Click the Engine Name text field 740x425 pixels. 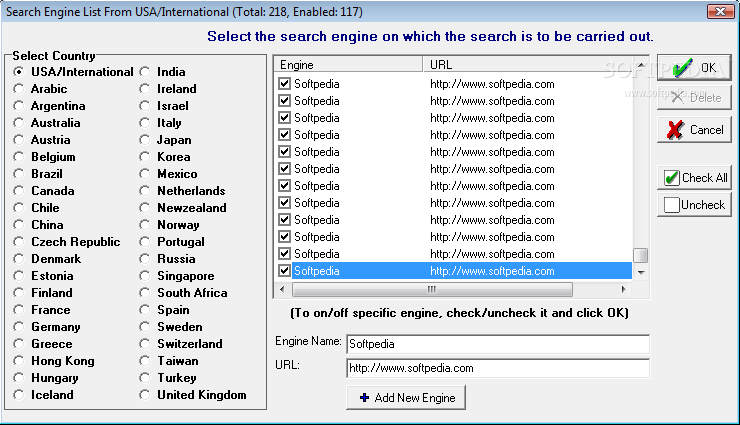tap(497, 343)
